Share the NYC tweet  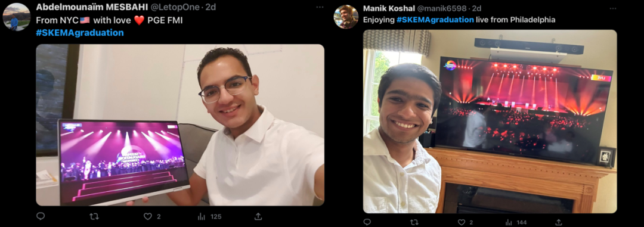tap(258, 216)
